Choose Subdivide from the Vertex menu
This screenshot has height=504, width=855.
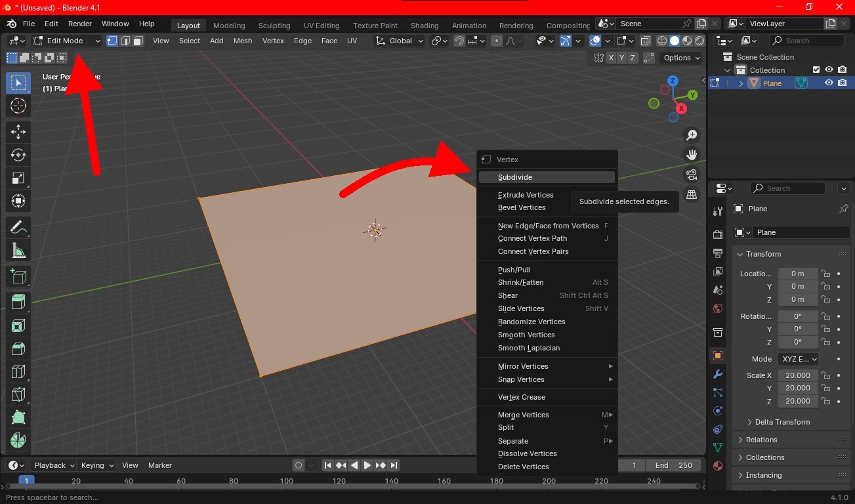pyautogui.click(x=547, y=177)
